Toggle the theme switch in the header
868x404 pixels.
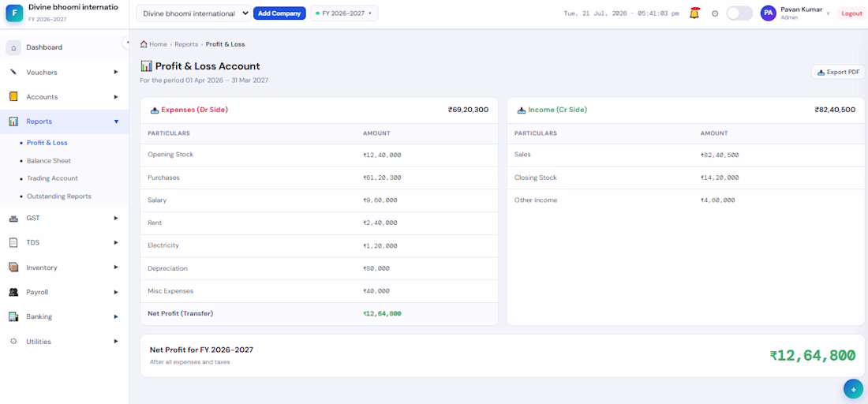pyautogui.click(x=739, y=13)
